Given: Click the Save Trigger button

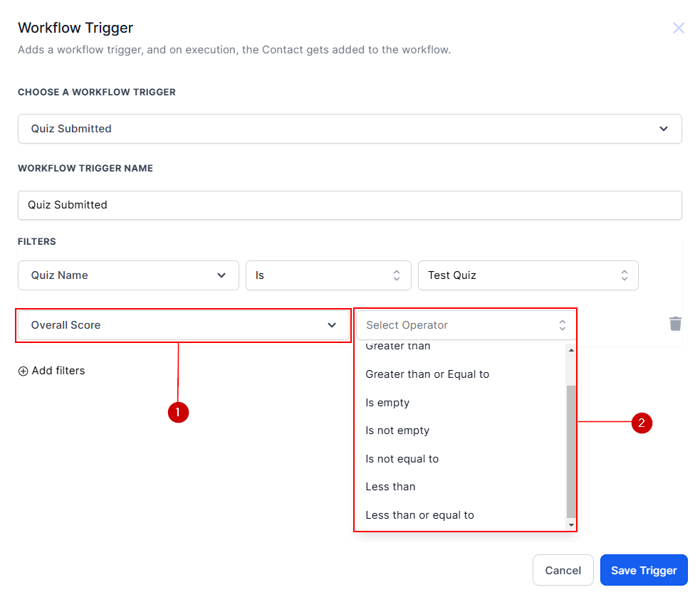Looking at the screenshot, I should point(643,570).
